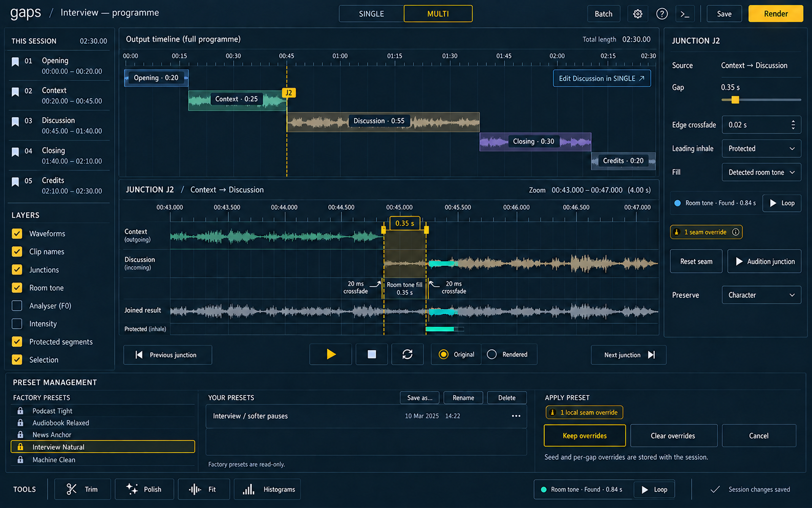Viewport: 812px width, 508px height.
Task: Click the Clear overrides button
Action: tap(674, 436)
